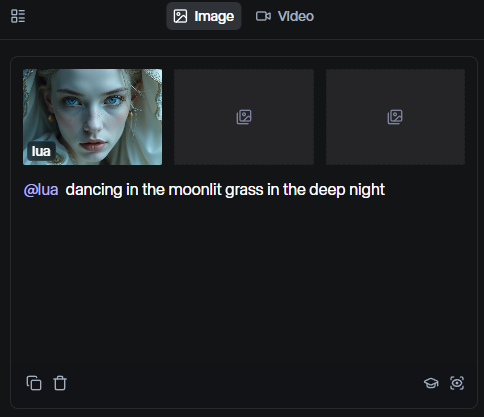The image size is (484, 417).
Task: Switch to the Video tab
Action: 285,16
